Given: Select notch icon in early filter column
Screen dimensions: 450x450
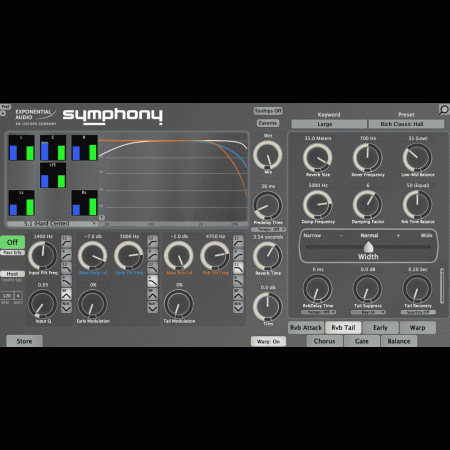Looking at the screenshot, I should [153, 307].
